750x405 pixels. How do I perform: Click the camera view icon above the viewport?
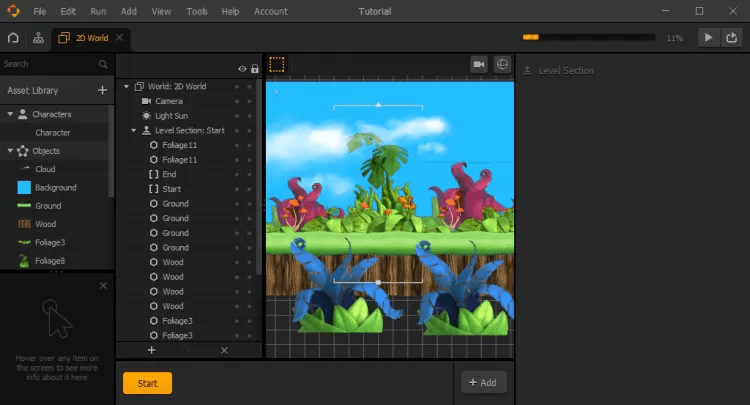(x=479, y=64)
